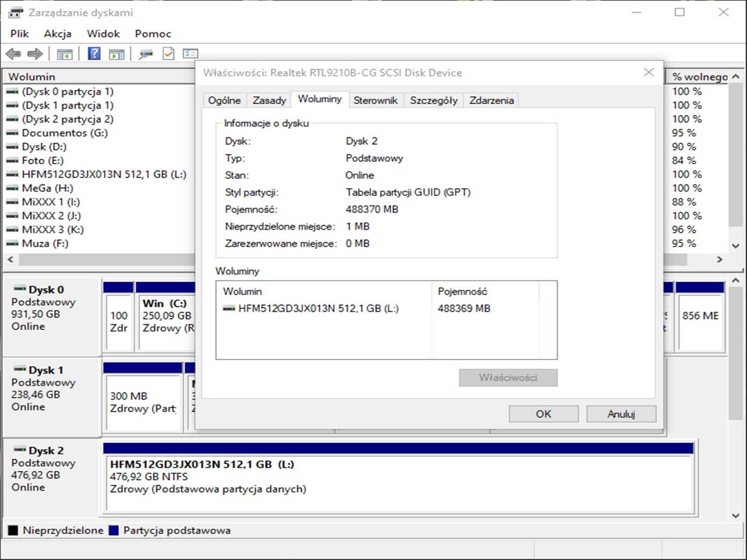Open the Pomoc menu

coord(153,34)
